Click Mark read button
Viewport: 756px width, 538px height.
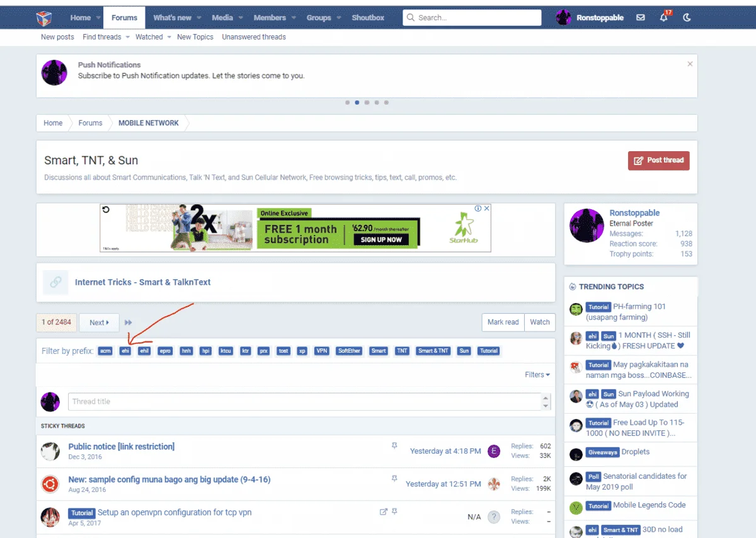(503, 322)
